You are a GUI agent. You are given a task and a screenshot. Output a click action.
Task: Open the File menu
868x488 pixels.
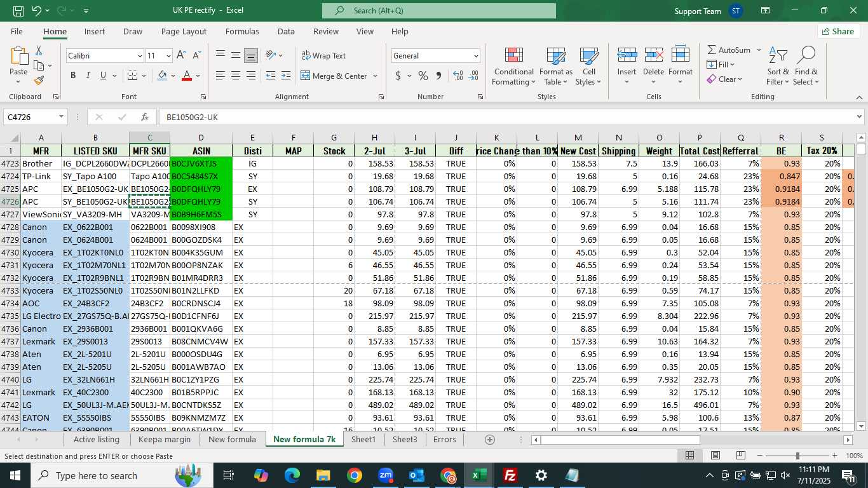(x=17, y=31)
